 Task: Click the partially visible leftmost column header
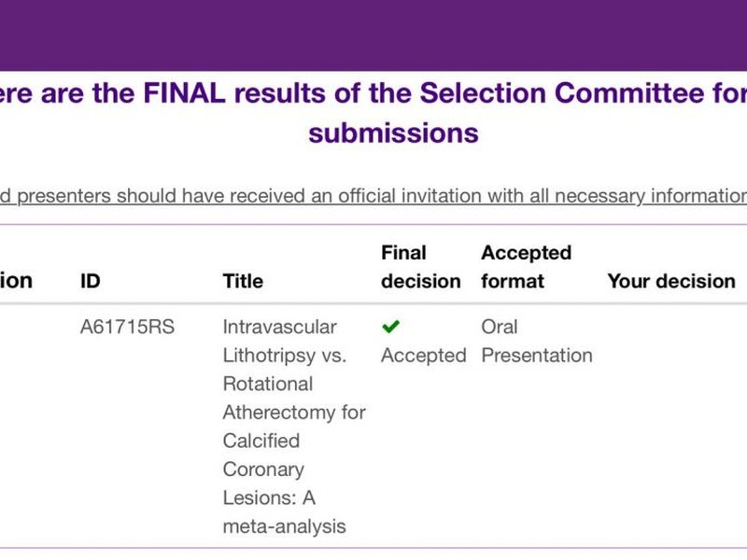[16, 281]
